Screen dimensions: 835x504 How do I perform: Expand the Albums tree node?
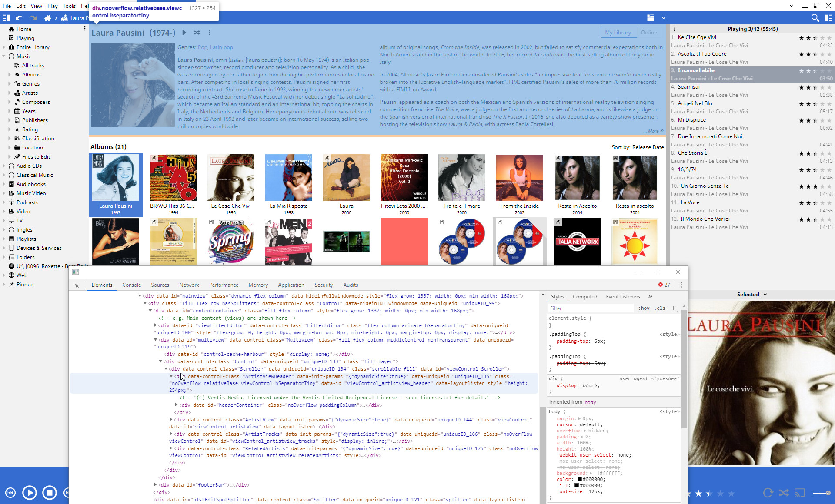coord(10,75)
